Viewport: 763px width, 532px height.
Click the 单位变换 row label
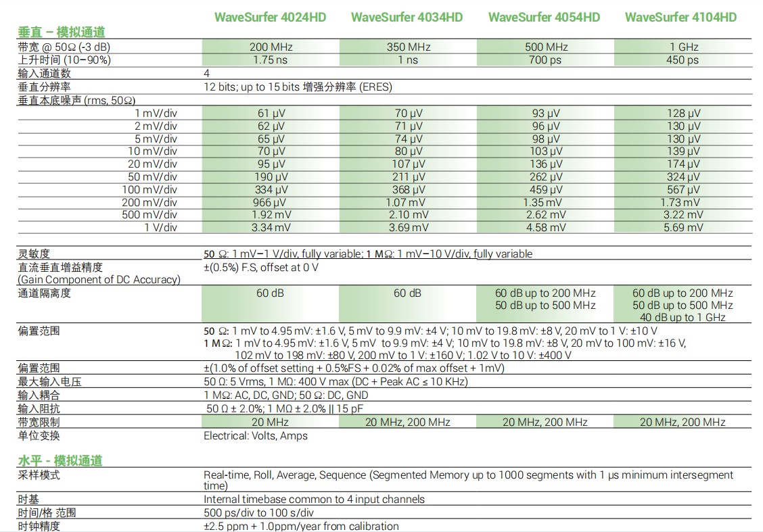pos(39,436)
